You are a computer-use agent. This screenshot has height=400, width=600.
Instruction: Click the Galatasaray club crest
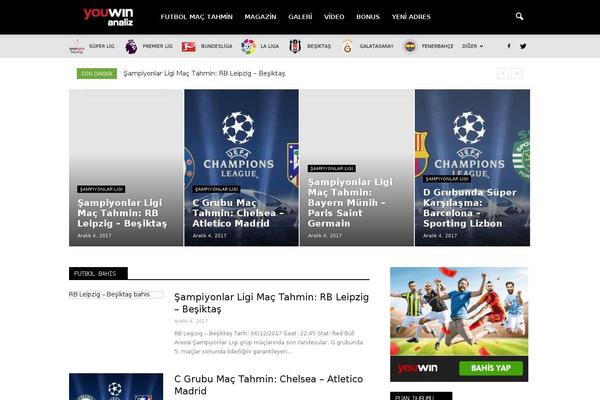click(347, 46)
